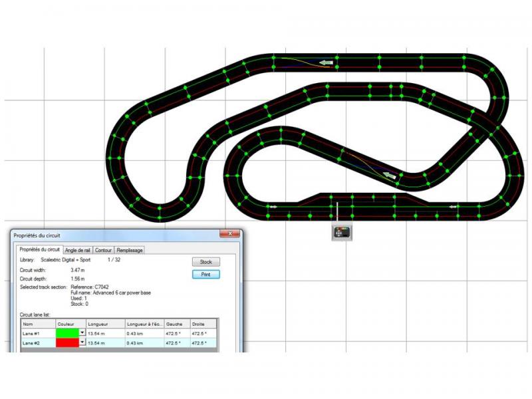This screenshot has height=399, width=532.
Task: Expand the Lane #2 colour dropdown arrow
Action: 83,342
